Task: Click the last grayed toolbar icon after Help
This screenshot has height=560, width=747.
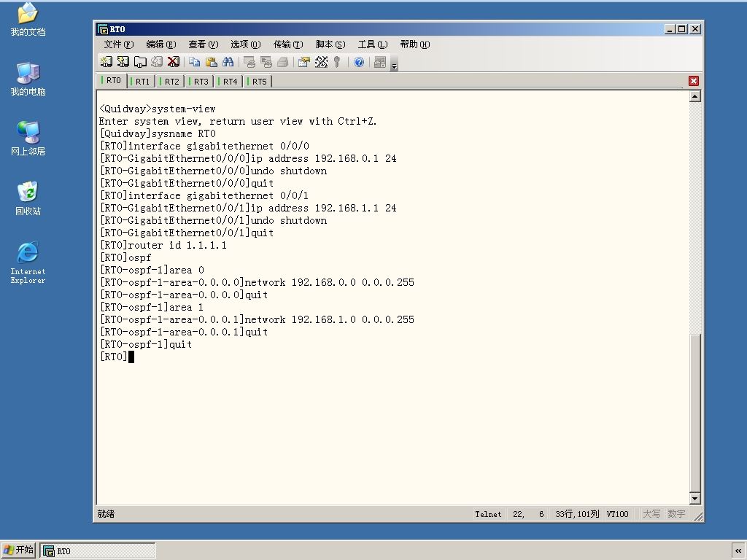Action: [380, 62]
